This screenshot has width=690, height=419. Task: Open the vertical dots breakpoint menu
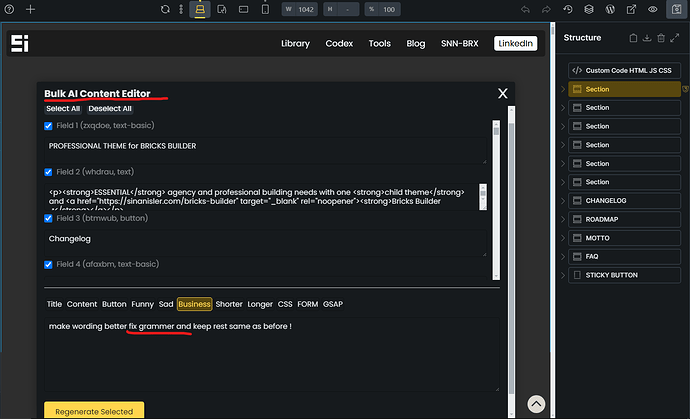[x=181, y=9]
